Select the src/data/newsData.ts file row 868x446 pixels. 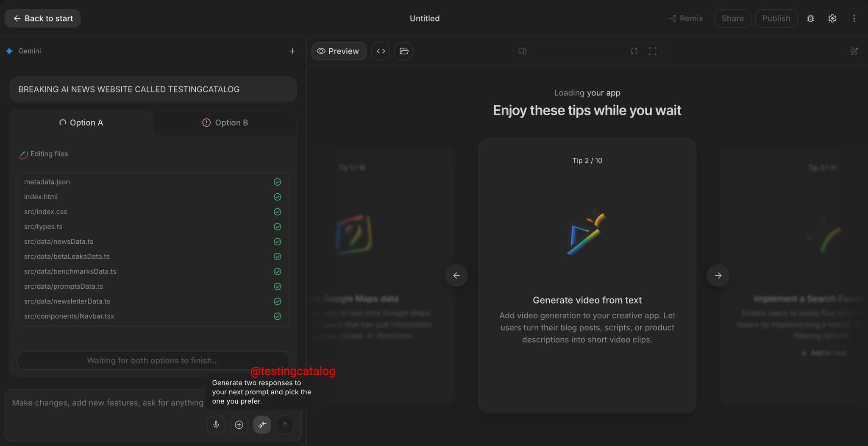[153, 242]
